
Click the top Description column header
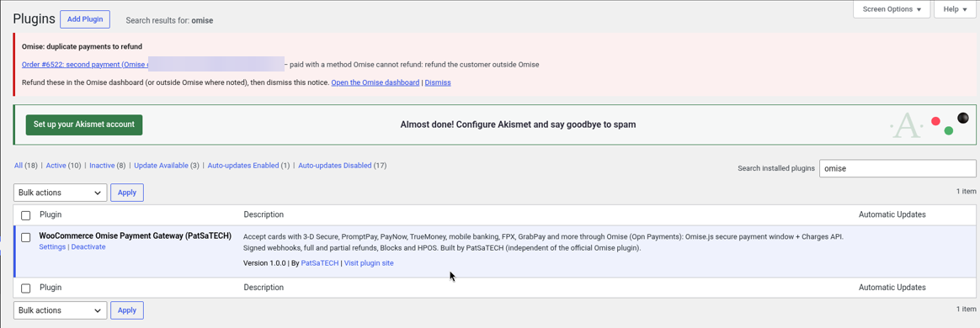(x=264, y=214)
